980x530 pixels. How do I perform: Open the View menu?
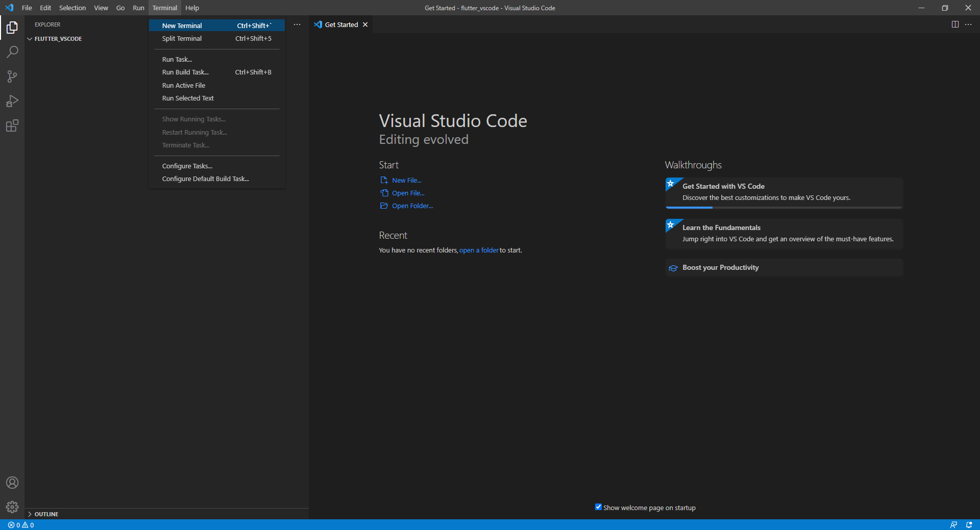click(x=101, y=8)
